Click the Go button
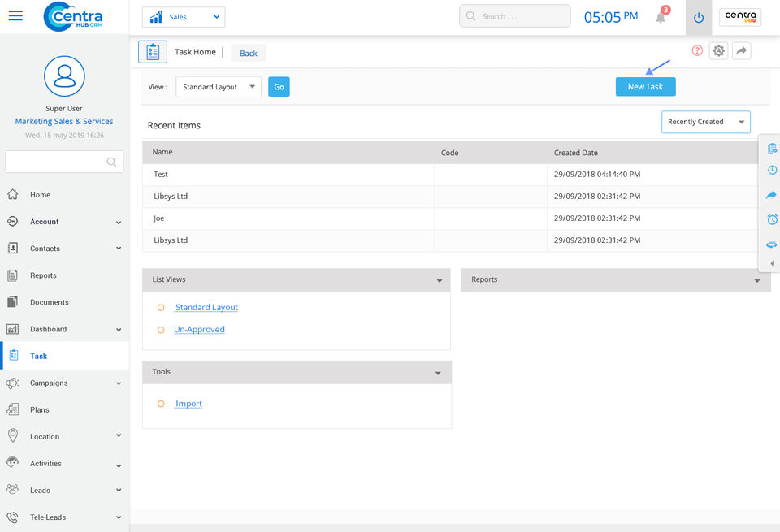 coord(279,87)
